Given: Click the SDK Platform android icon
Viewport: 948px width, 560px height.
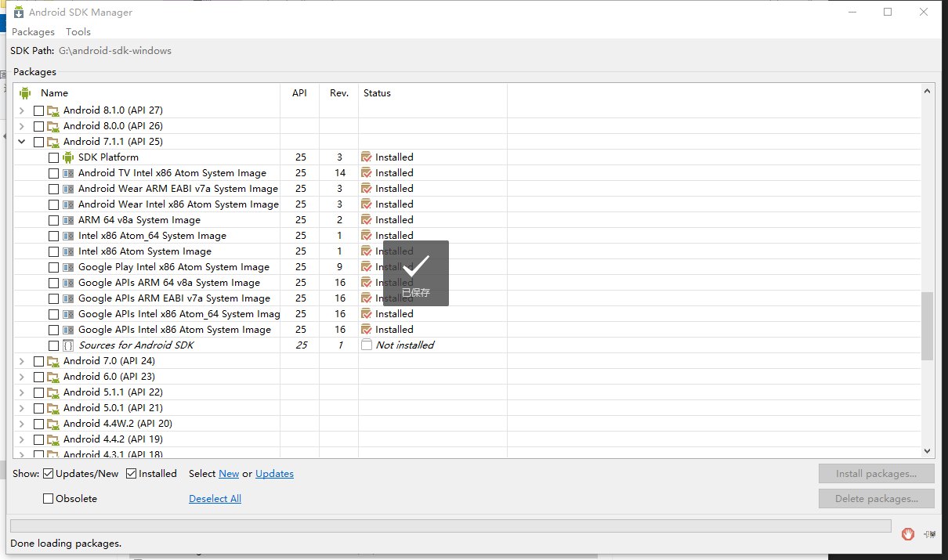Looking at the screenshot, I should tap(68, 157).
